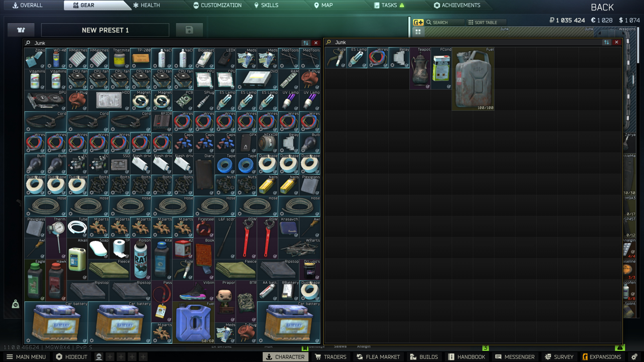This screenshot has height=362, width=644.
Task: Select the TP-200 block
Action: coord(141,58)
